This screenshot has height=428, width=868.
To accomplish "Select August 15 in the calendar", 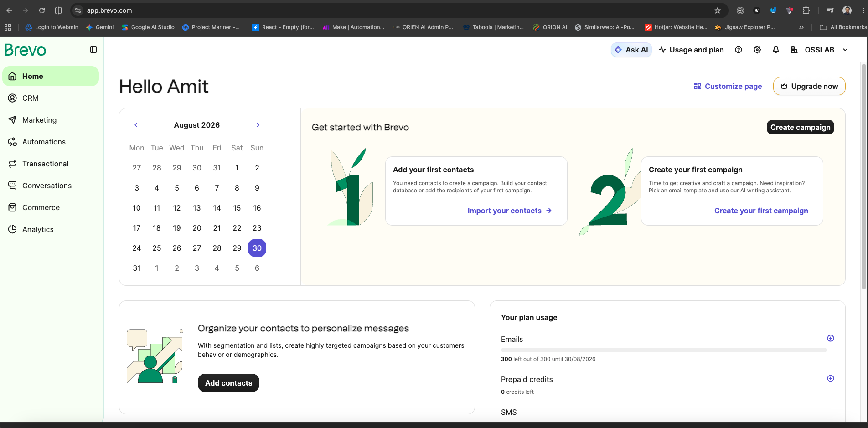I will (237, 208).
